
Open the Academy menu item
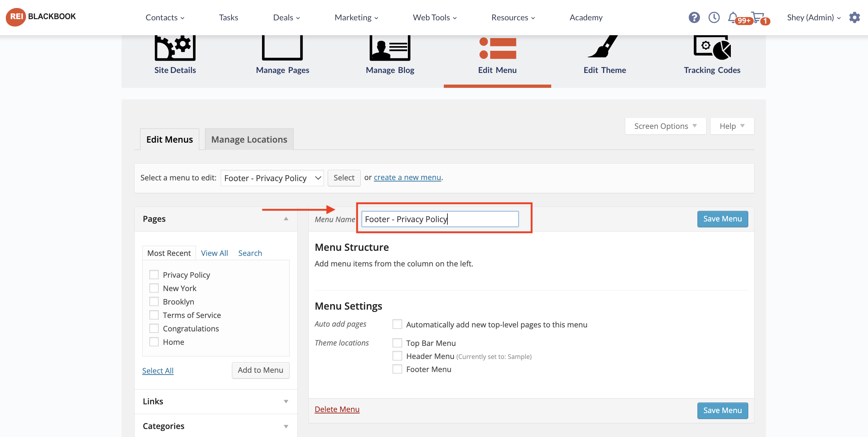coord(586,17)
